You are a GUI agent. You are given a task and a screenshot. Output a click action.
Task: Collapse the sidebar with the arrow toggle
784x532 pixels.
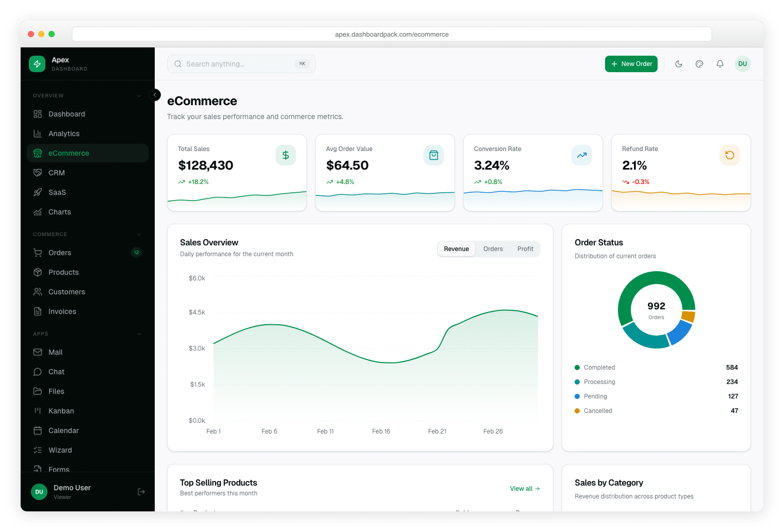(x=155, y=95)
